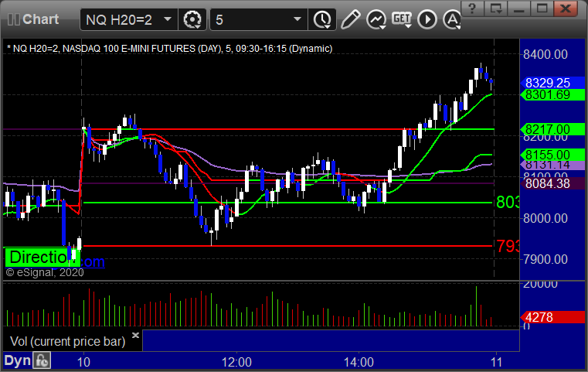The height and width of the screenshot is (372, 588).
Task: Open the time template clock menu
Action: click(x=322, y=19)
